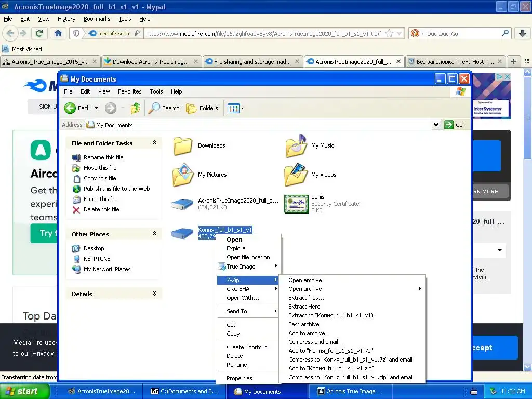
Task: Switch to Acronis True Image taskbar item
Action: click(x=350, y=391)
